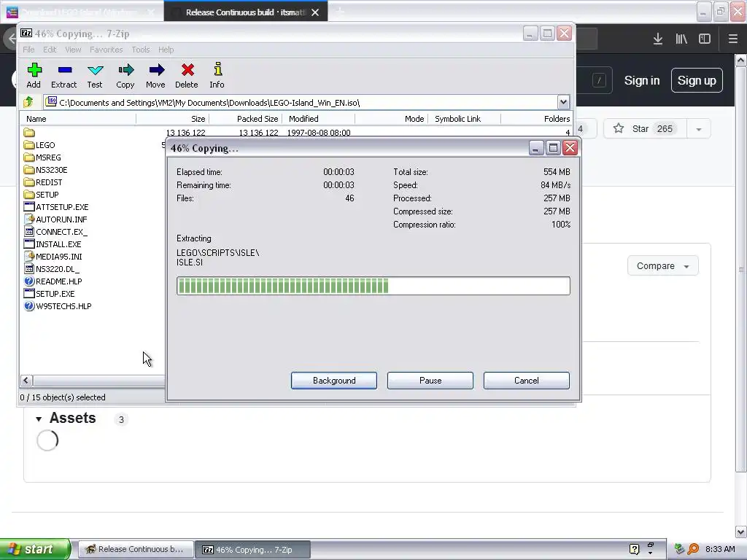747x560 pixels.
Task: Select the REDIST folder
Action: click(43, 182)
